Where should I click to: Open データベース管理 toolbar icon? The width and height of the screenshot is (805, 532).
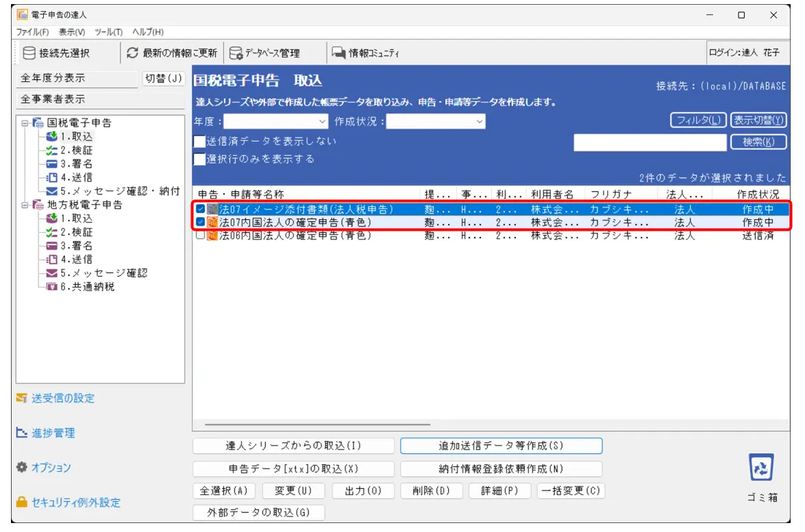tap(236, 53)
